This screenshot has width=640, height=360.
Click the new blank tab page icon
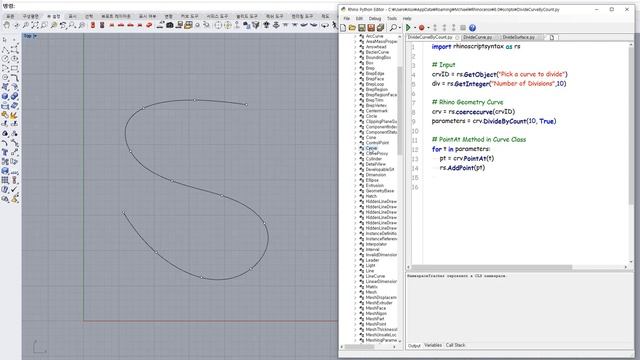pos(552,38)
